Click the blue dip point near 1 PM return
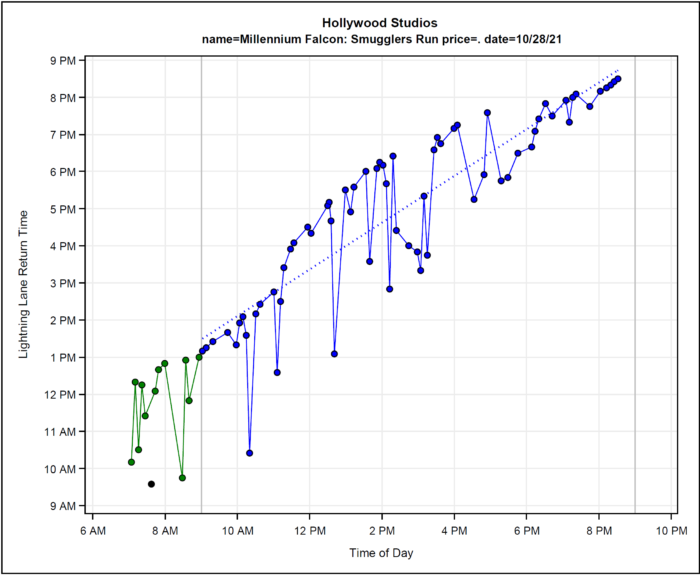 pyautogui.click(x=334, y=354)
